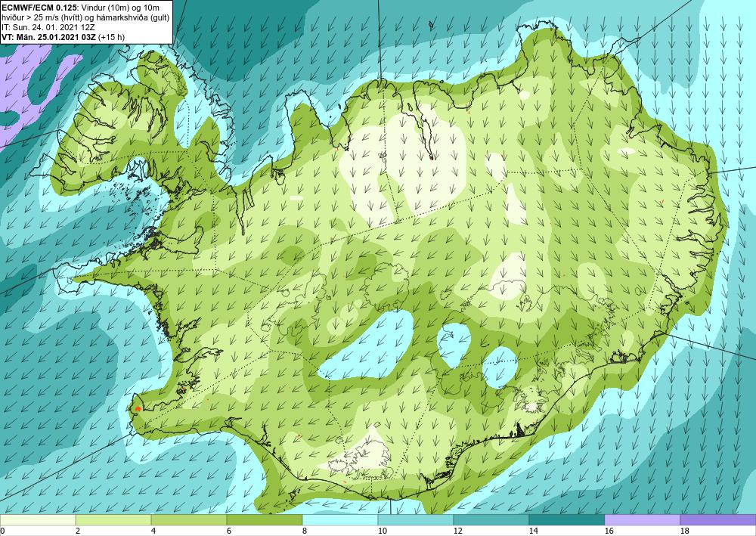Pick the 14–16 m/s dark teal legend swatch

point(566,519)
